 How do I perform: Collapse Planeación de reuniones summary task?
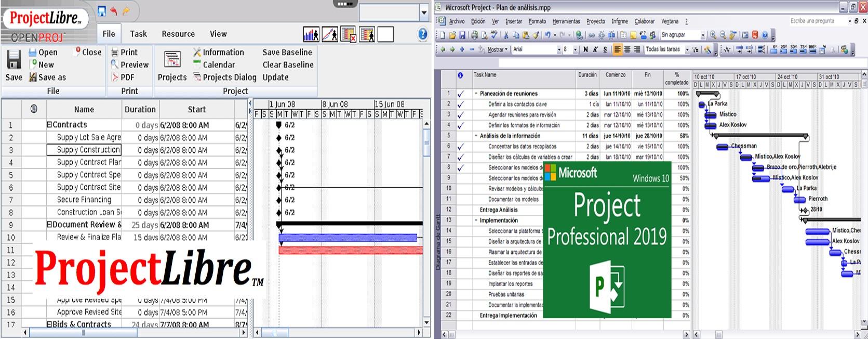point(476,94)
